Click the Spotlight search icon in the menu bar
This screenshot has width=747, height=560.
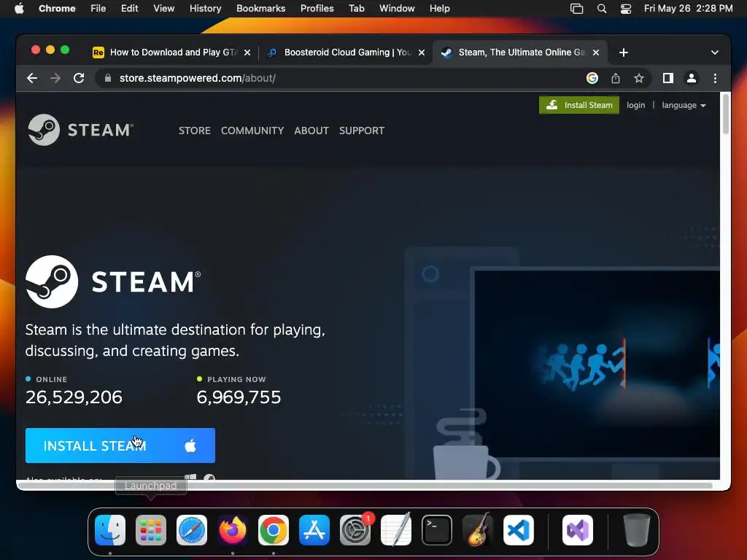pyautogui.click(x=602, y=9)
